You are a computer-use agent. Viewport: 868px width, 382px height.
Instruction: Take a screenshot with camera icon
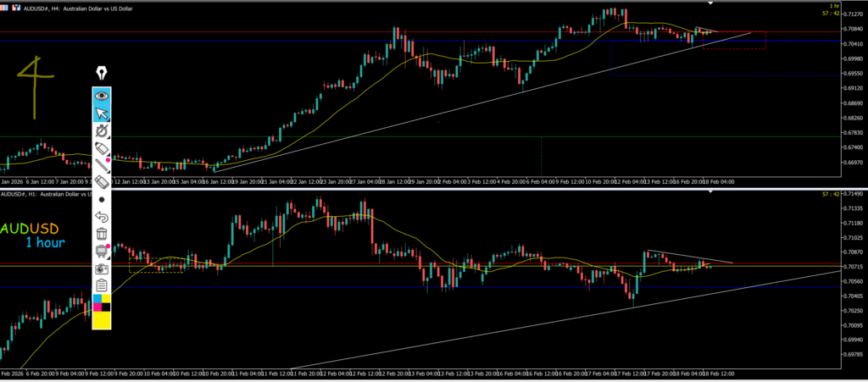coord(102,269)
